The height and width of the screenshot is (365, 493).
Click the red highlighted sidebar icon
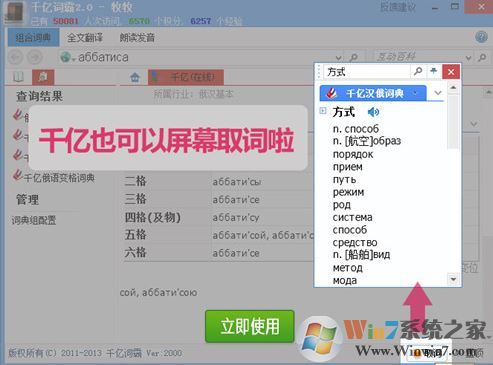[43, 77]
